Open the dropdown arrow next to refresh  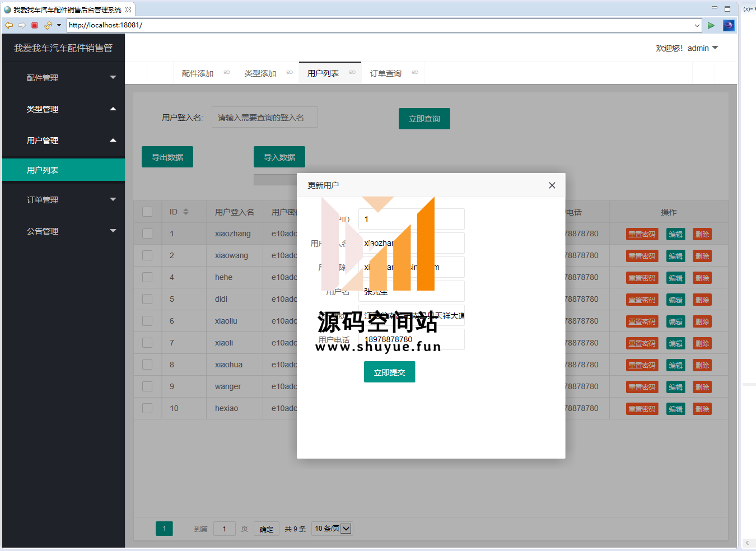click(59, 25)
